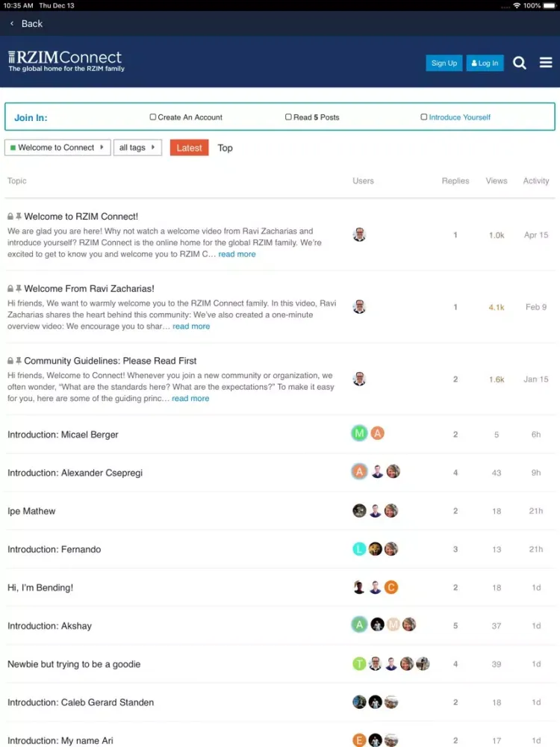Click teal L avatar on Fernando row
This screenshot has width=560, height=747.
[x=359, y=549]
